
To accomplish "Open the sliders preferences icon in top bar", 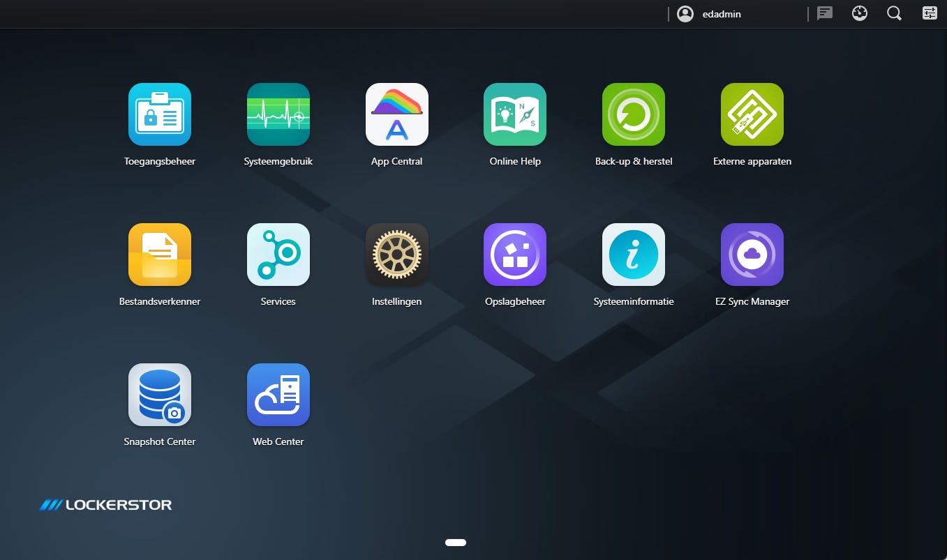I will [930, 13].
